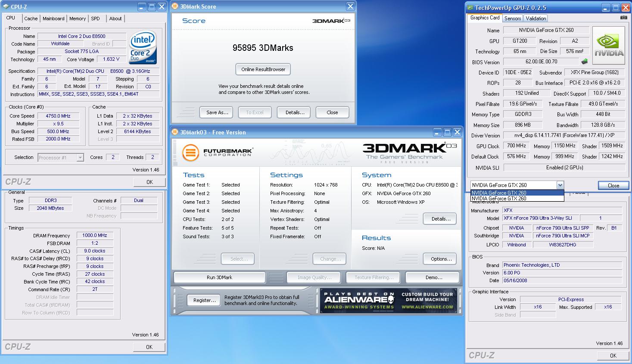Switch to the Mainboard tab in CPU-Z
The height and width of the screenshot is (364, 632).
pyautogui.click(x=53, y=19)
